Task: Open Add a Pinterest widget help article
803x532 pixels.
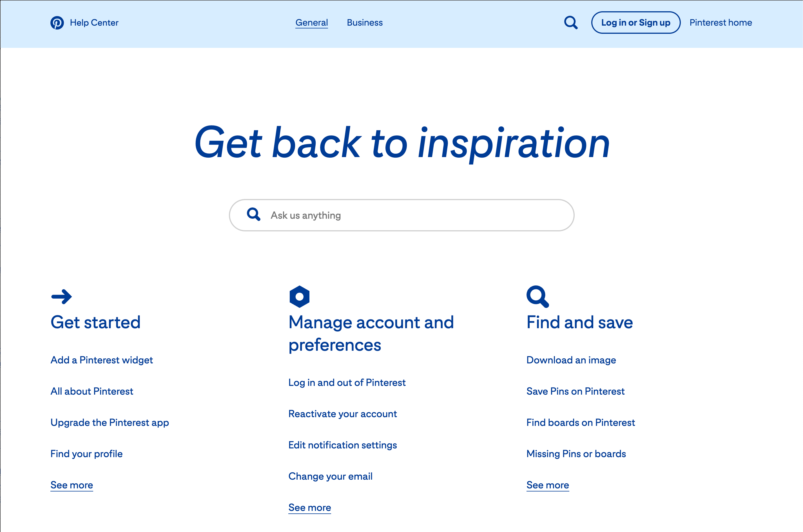Action: click(x=102, y=359)
